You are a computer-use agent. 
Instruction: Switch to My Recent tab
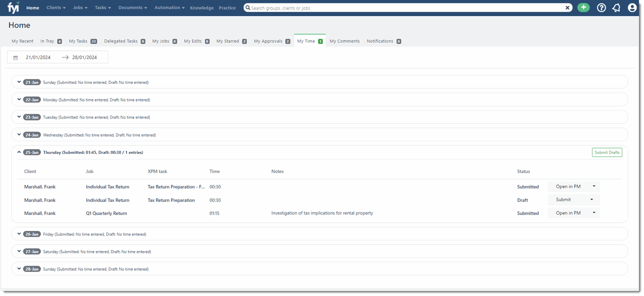coord(23,41)
